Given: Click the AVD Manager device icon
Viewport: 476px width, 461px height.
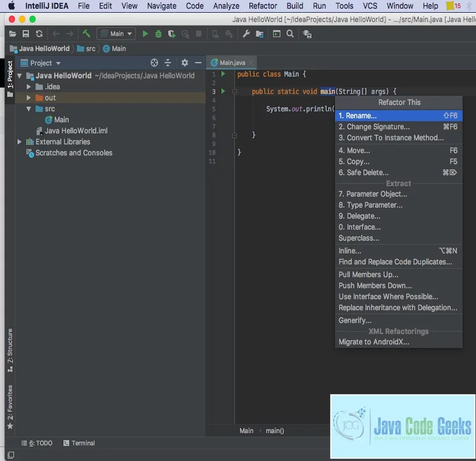Looking at the screenshot, I should click(215, 34).
